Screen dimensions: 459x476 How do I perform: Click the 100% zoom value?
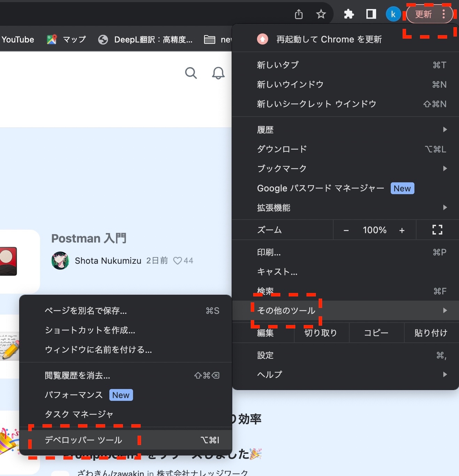click(374, 230)
